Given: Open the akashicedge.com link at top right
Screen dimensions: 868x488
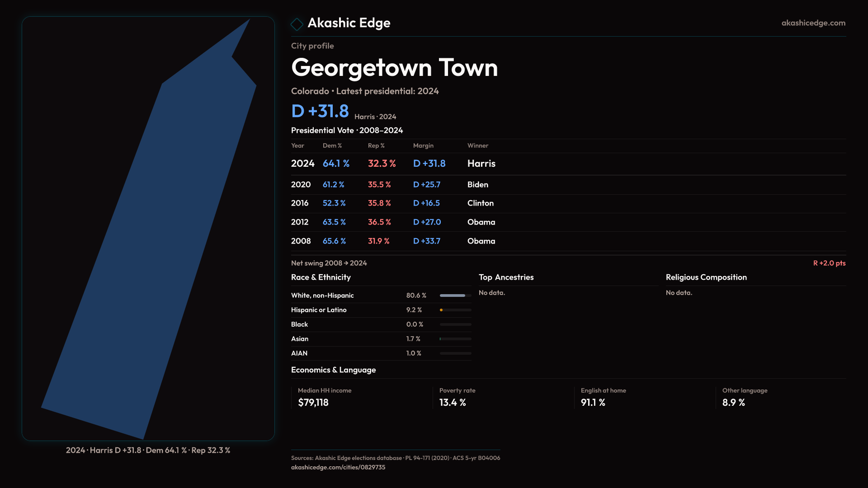Looking at the screenshot, I should point(813,23).
